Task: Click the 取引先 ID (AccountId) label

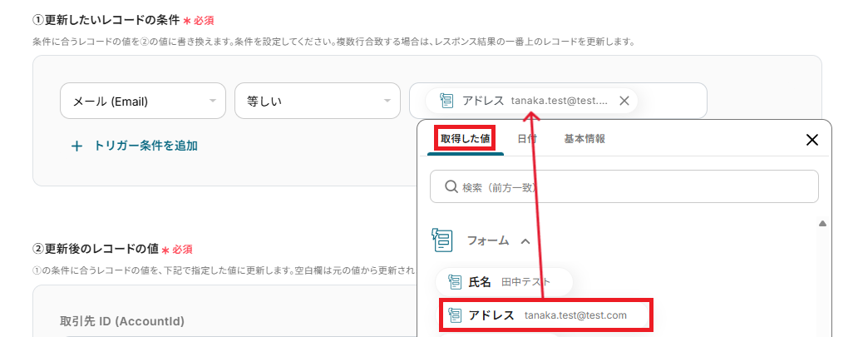Action: click(x=121, y=321)
